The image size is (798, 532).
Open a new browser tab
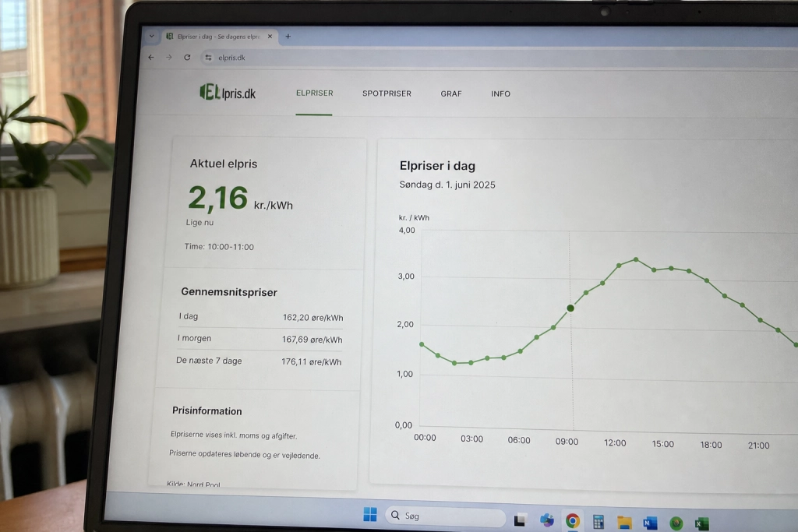(x=288, y=37)
